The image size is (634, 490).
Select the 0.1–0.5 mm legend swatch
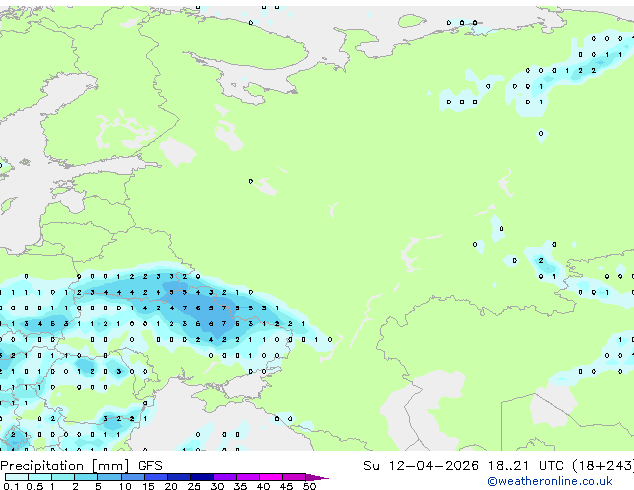[x=17, y=477]
